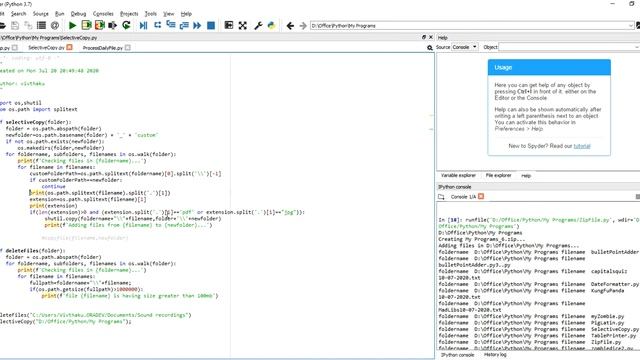
Task: Open the Run menu
Action: (60, 13)
